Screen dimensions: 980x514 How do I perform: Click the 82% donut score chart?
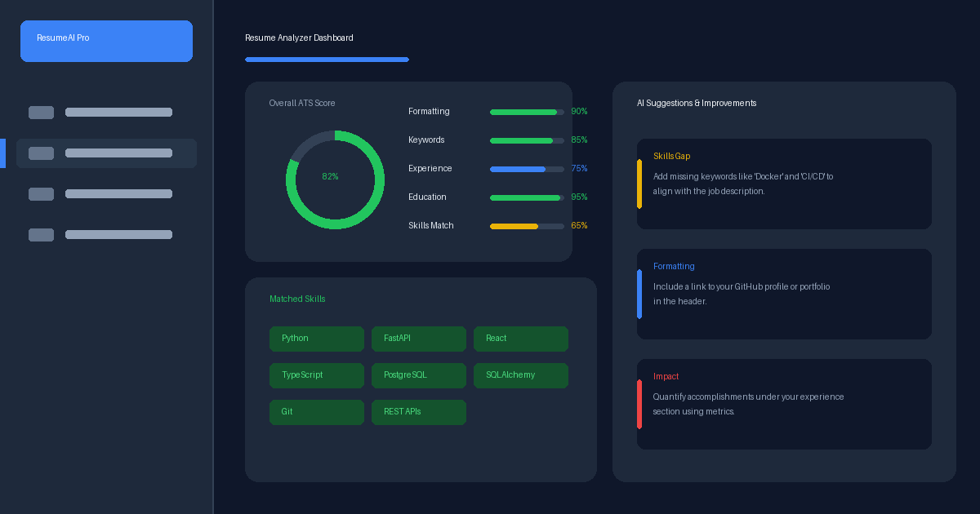point(335,179)
